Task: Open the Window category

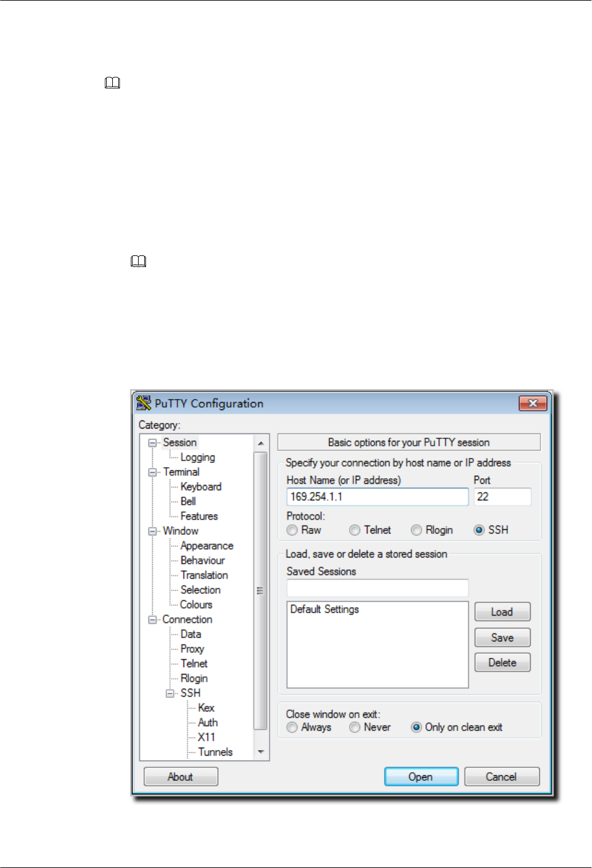Action: (x=180, y=531)
